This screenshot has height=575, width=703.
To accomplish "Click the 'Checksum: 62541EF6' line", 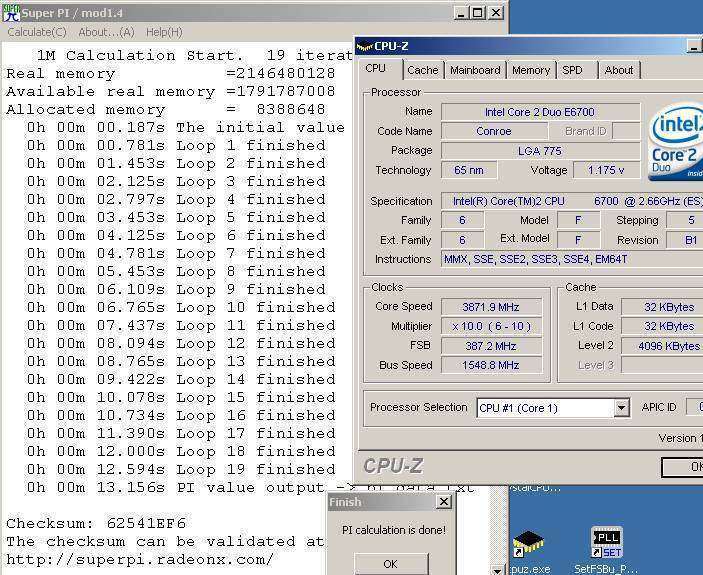I will click(x=96, y=523).
